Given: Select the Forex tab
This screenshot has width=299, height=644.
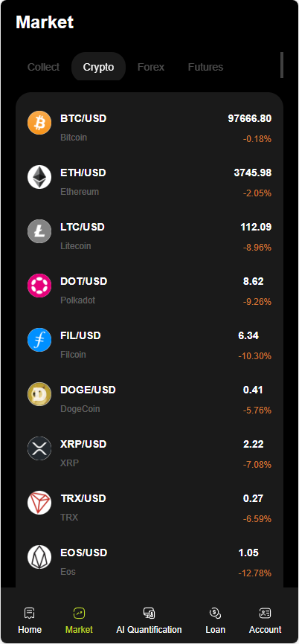Looking at the screenshot, I should click(151, 67).
